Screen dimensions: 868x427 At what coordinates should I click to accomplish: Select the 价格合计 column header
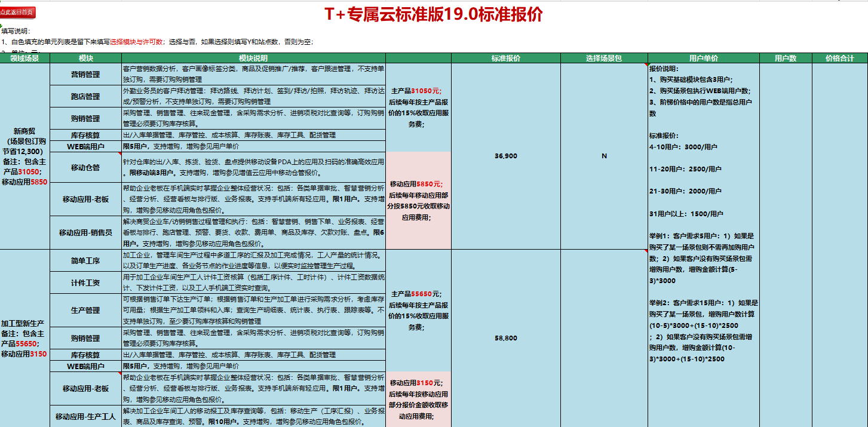coord(839,58)
